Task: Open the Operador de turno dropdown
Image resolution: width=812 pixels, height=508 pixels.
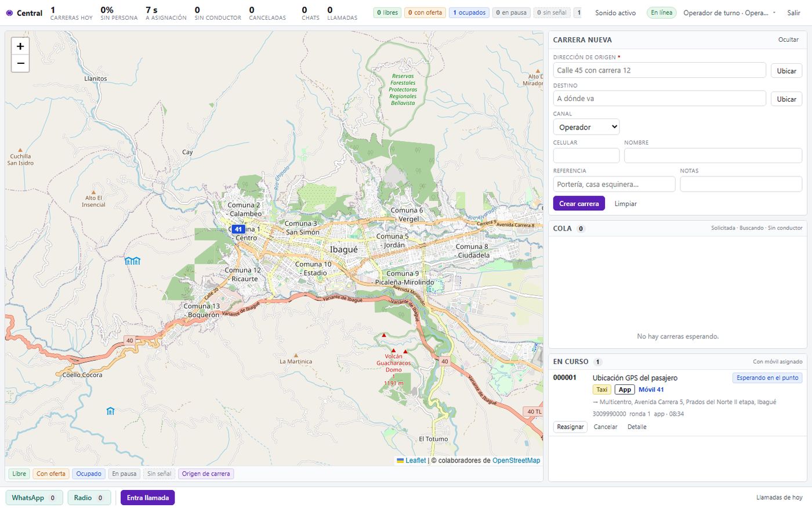Action: 730,13
